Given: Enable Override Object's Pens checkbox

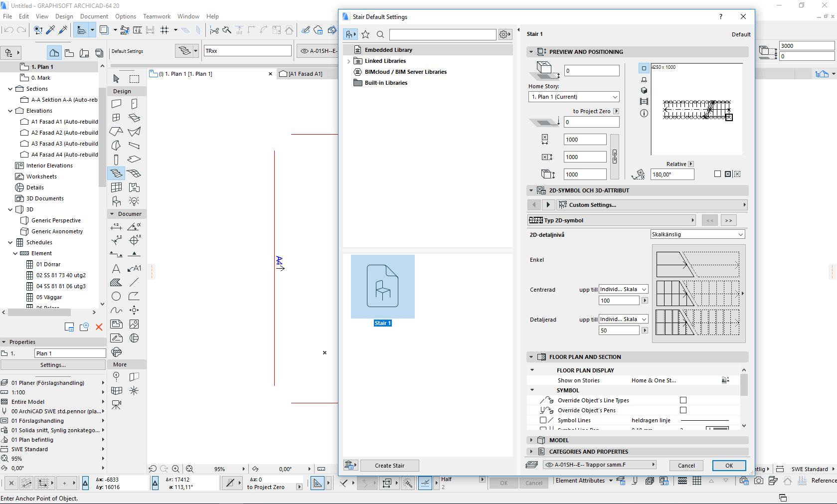Looking at the screenshot, I should pyautogui.click(x=683, y=410).
